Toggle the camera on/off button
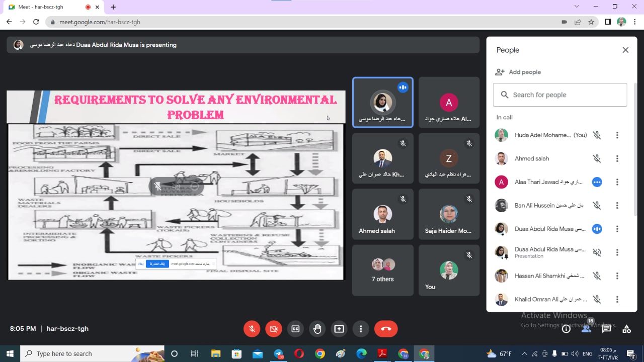This screenshot has height=362, width=644. (274, 329)
